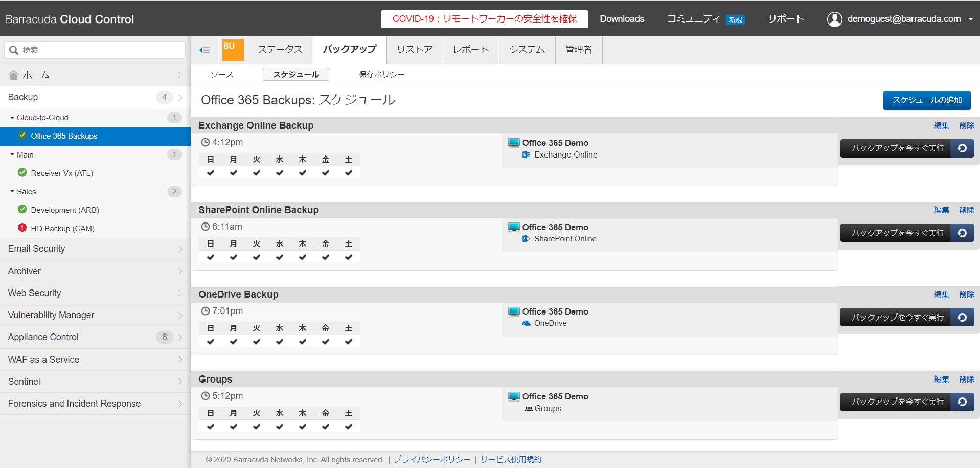Click Saturday (土) checkmark in Groups schedule

(349, 427)
